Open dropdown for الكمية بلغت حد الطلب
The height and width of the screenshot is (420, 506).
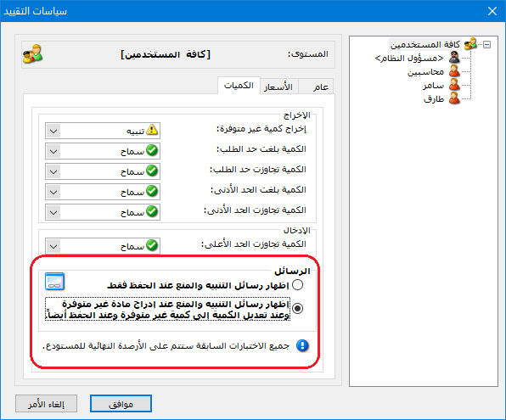53,151
